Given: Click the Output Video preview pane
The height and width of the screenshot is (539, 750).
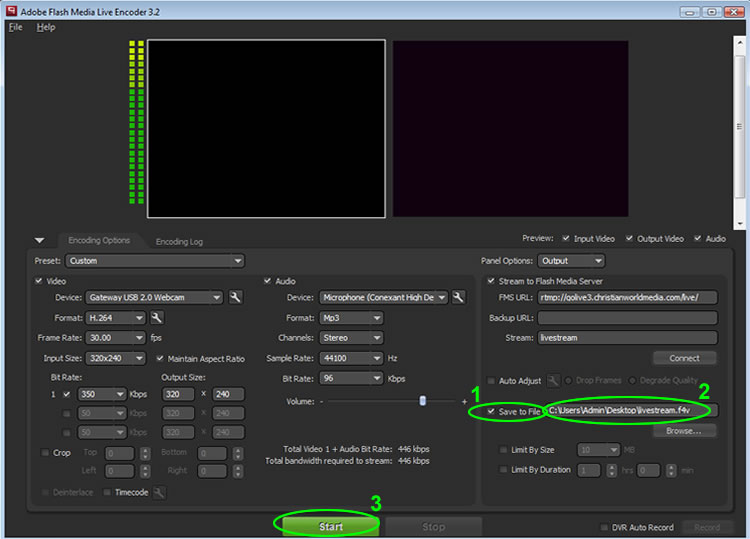Looking at the screenshot, I should (510, 129).
